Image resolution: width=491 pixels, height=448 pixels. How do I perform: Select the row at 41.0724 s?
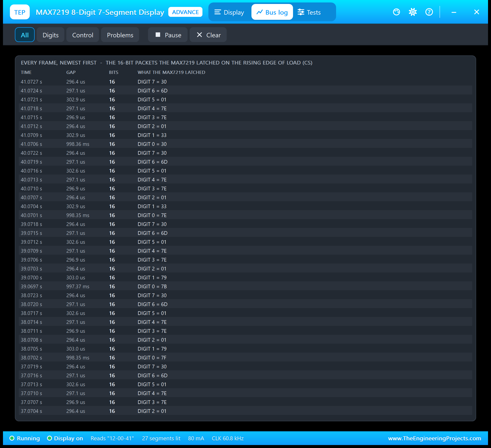point(245,90)
